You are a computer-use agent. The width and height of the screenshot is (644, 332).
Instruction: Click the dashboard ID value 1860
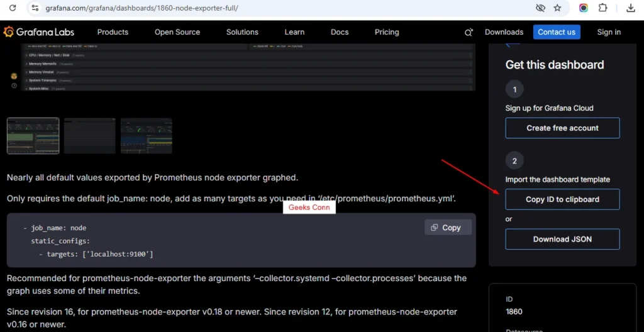click(514, 311)
